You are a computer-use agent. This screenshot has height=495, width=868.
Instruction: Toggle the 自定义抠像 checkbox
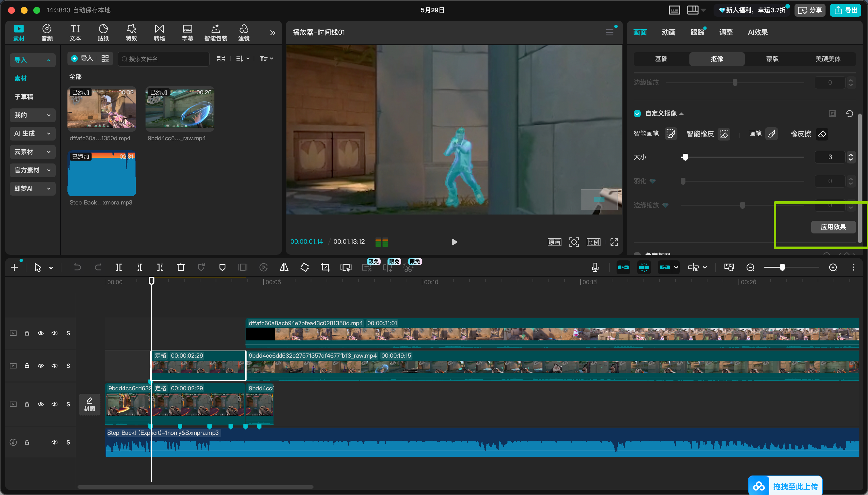pos(637,114)
